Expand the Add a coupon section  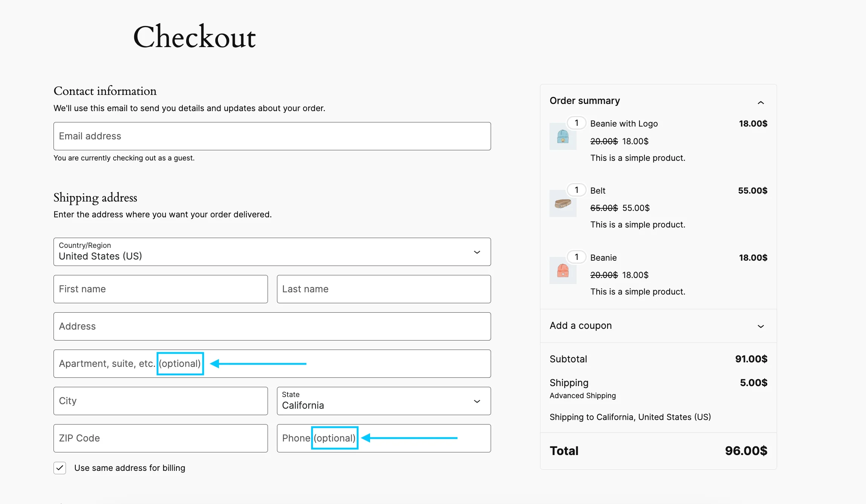[760, 326]
